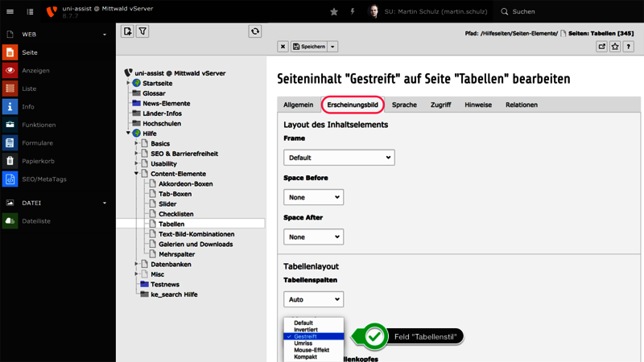Open the Anzeigen module icon
Viewport: 644px width, 362px height.
tap(10, 71)
